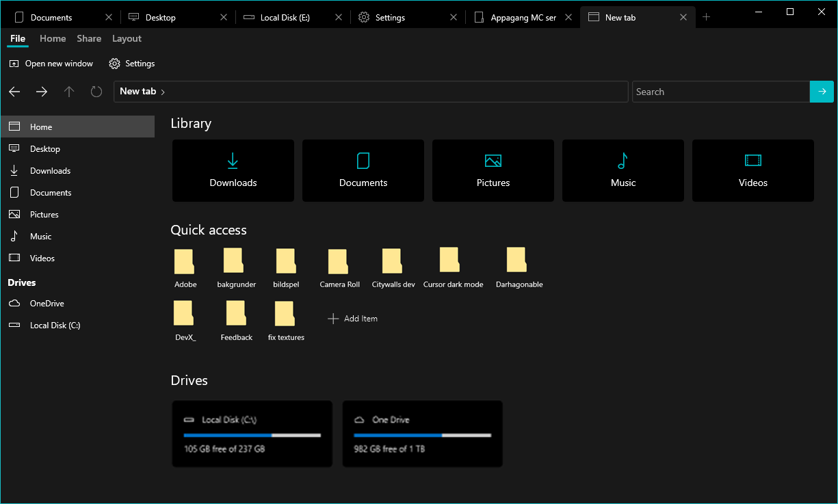Collapse the Drives section in the sidebar

21,282
